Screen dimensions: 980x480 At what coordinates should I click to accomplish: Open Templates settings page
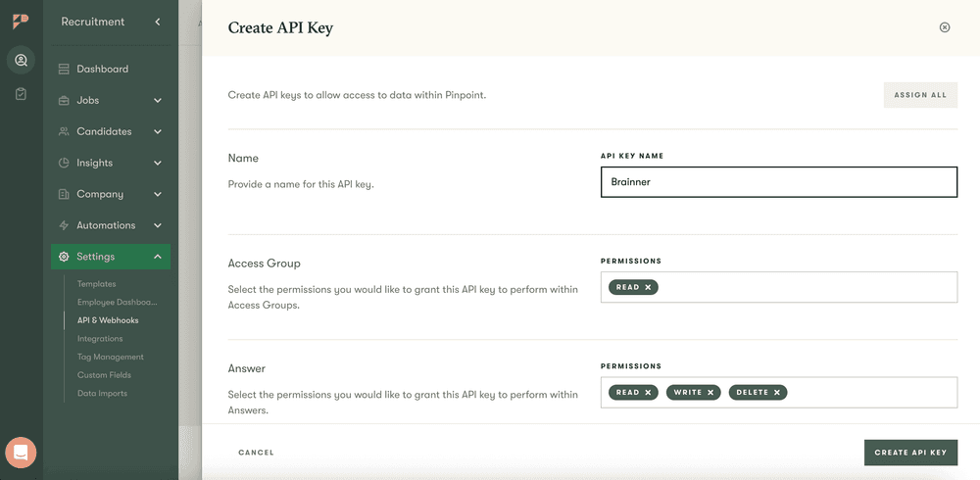(x=96, y=284)
